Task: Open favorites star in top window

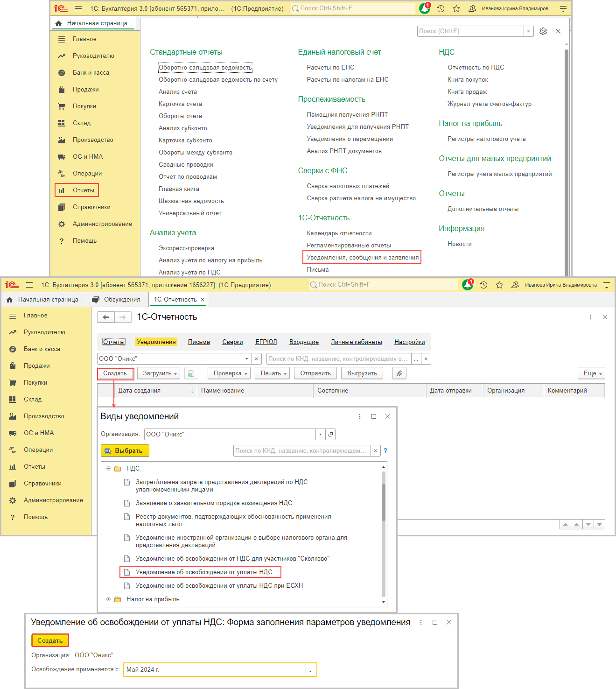Action: (x=456, y=8)
